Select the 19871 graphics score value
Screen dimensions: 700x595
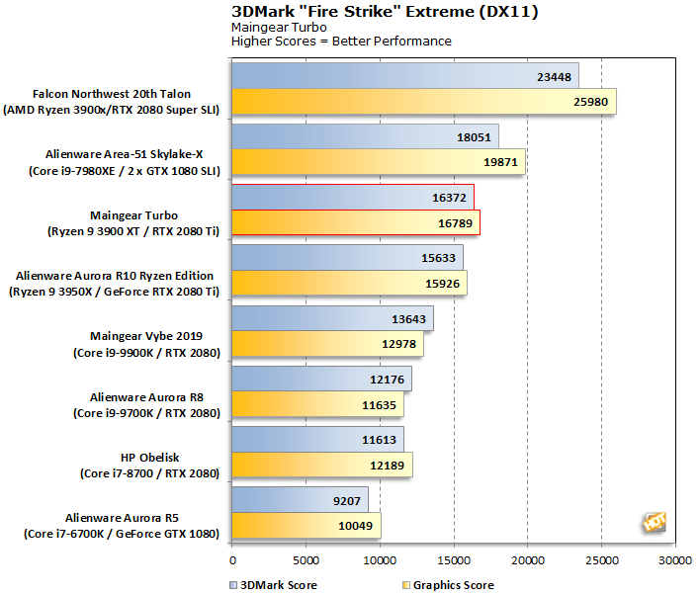(x=500, y=162)
